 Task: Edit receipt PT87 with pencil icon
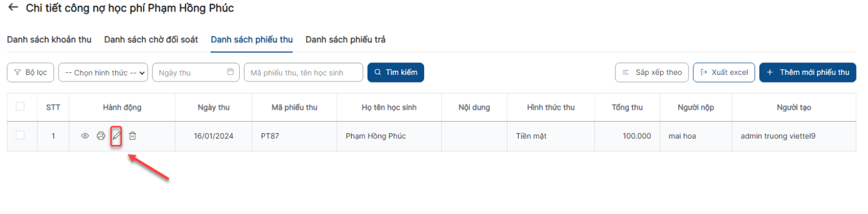pos(116,136)
